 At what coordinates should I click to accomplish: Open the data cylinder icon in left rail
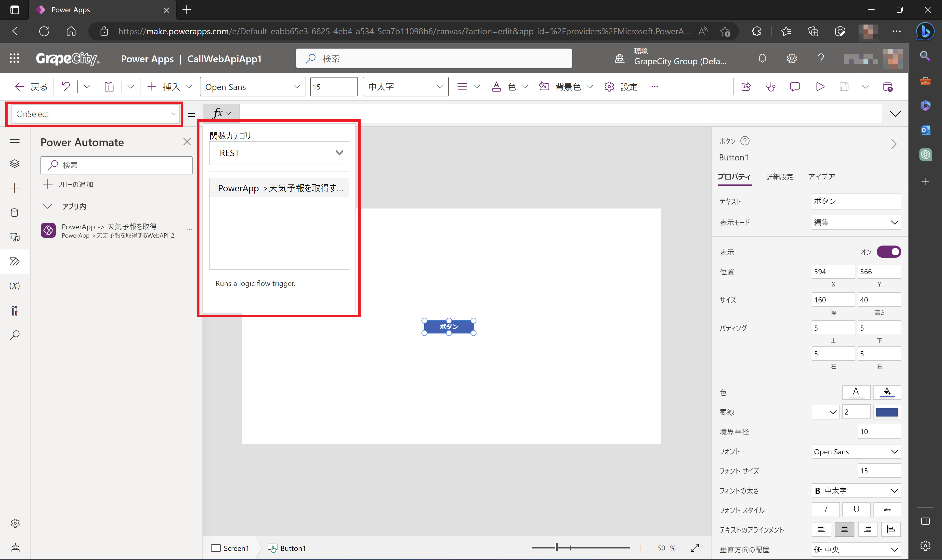point(14,212)
